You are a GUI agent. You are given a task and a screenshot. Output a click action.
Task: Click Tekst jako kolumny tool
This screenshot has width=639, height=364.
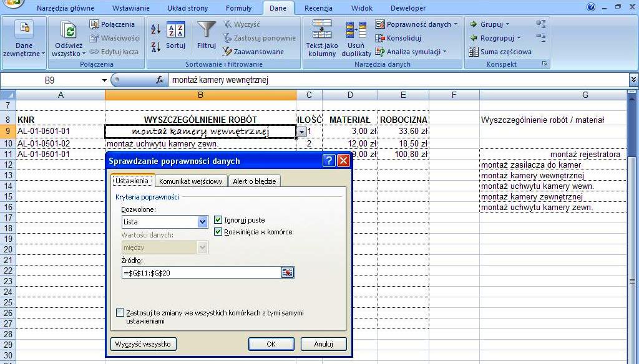tap(322, 39)
